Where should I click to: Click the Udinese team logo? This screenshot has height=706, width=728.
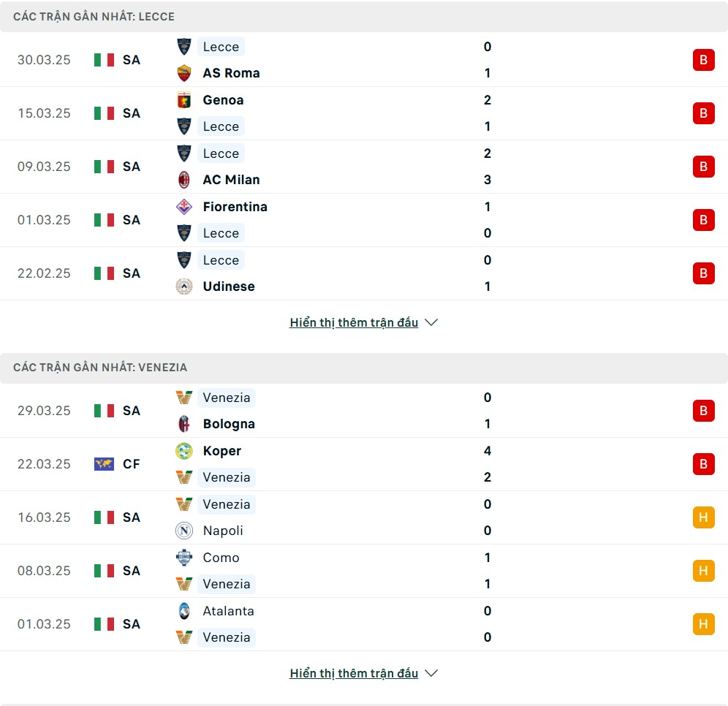coord(184,286)
